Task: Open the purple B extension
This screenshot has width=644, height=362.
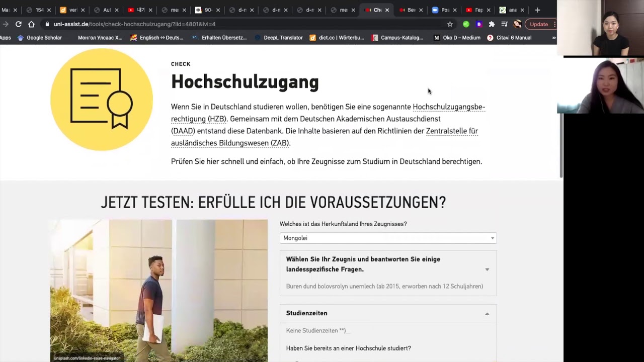Action: click(x=479, y=24)
